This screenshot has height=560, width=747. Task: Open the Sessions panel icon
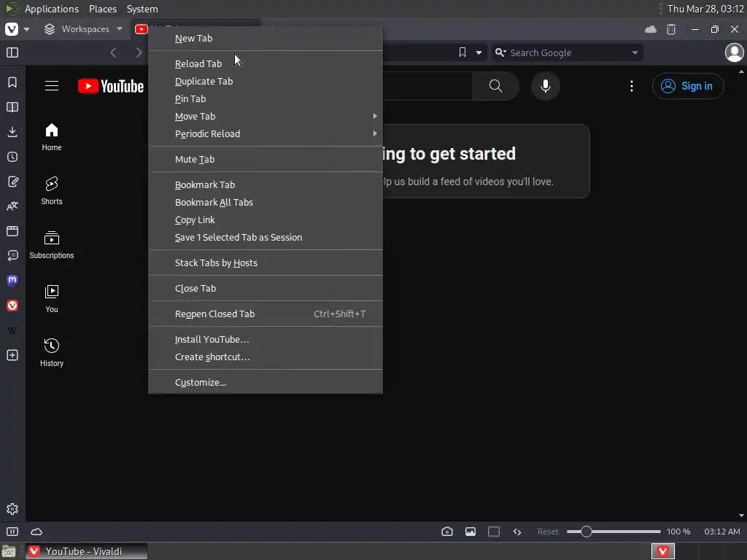click(12, 256)
